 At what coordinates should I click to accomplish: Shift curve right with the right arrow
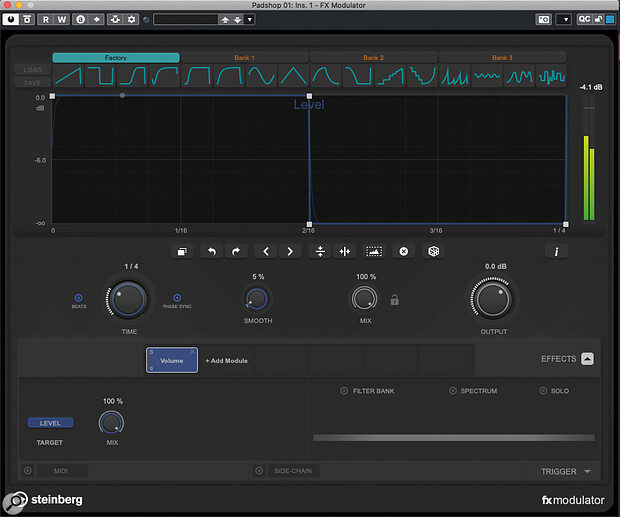[290, 251]
